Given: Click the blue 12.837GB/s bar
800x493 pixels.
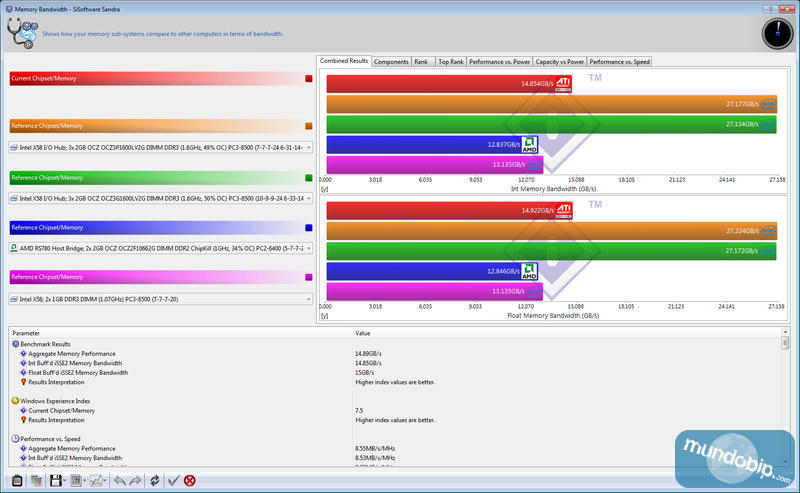Looking at the screenshot, I should [432, 144].
